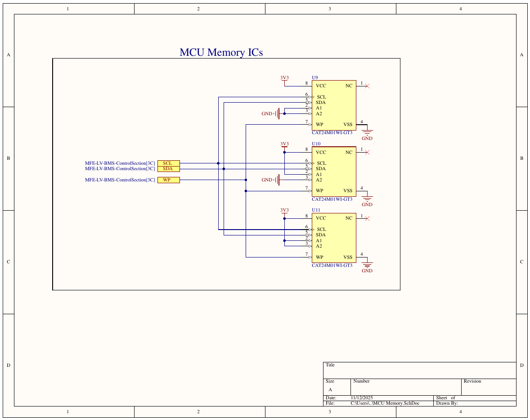This screenshot has height=420, width=530.
Task: Select the U11 EEPROM component body
Action: pos(334,238)
